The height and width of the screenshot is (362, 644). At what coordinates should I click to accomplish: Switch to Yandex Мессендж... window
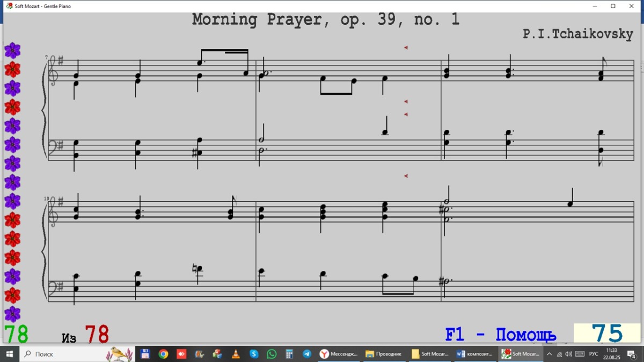pos(339,354)
